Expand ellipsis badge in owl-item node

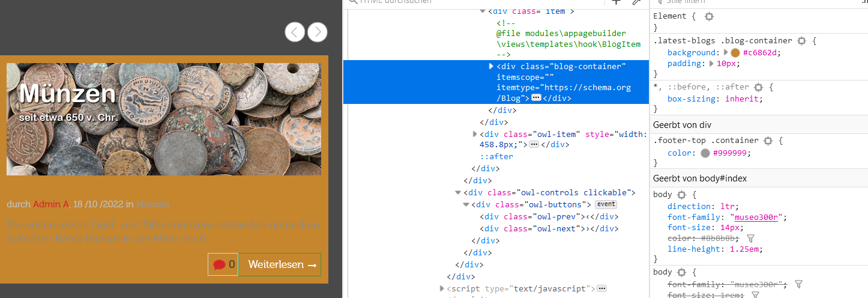coord(534,145)
